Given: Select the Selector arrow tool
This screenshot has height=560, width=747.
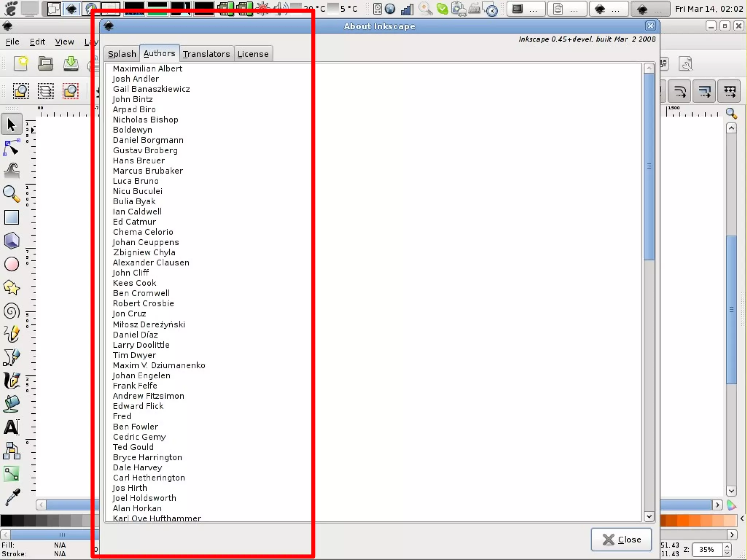Looking at the screenshot, I should click(11, 125).
